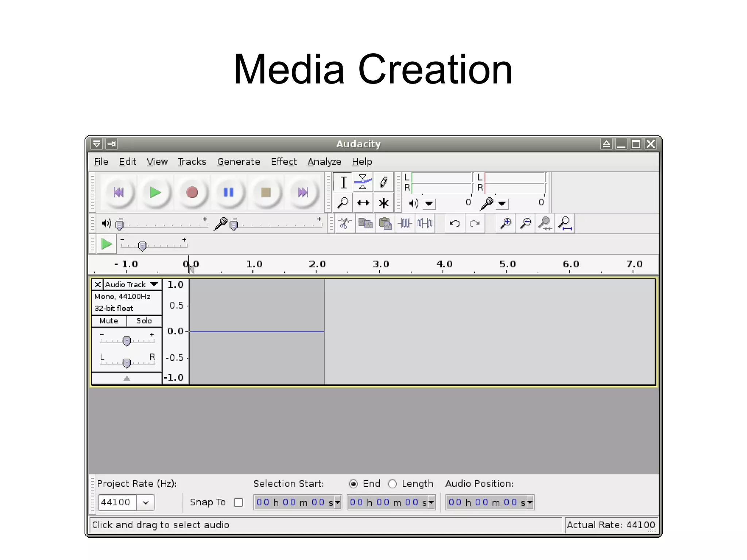This screenshot has width=747, height=560.
Task: Tick the Snap To checkbox
Action: pyautogui.click(x=239, y=502)
